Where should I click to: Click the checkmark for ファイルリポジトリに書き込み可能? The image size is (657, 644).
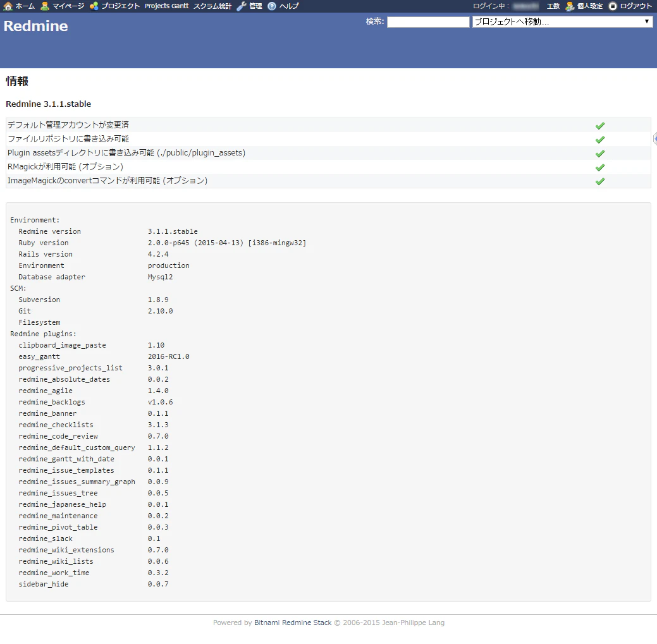coord(600,140)
